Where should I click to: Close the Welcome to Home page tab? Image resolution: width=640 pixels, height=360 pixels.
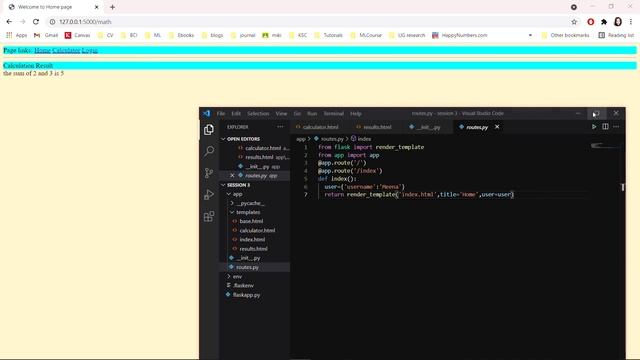coord(97,7)
